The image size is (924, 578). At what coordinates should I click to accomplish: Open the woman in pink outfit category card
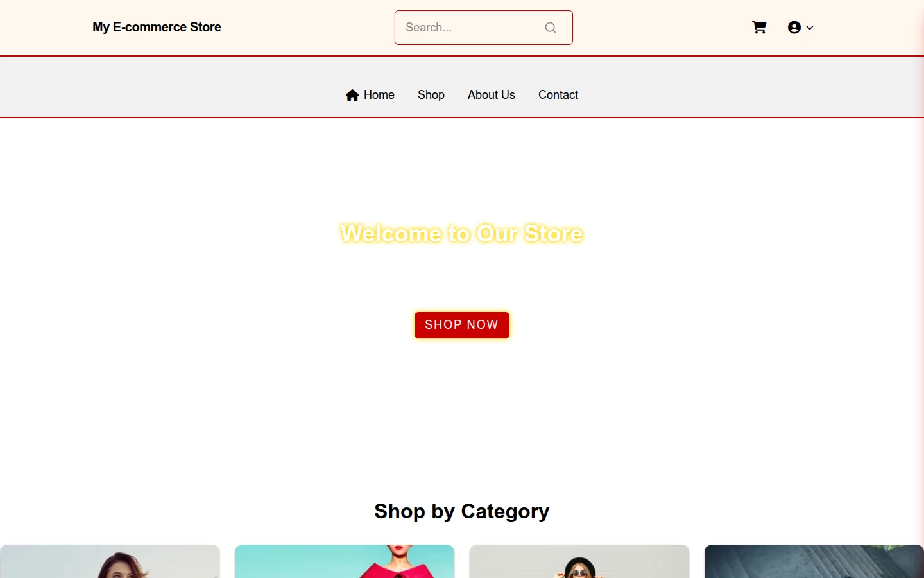coord(345,561)
